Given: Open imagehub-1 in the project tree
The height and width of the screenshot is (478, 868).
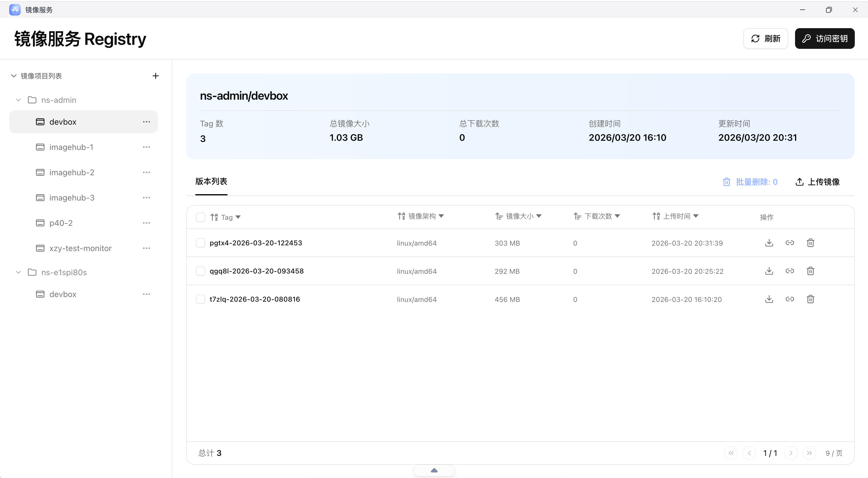Looking at the screenshot, I should (x=71, y=147).
